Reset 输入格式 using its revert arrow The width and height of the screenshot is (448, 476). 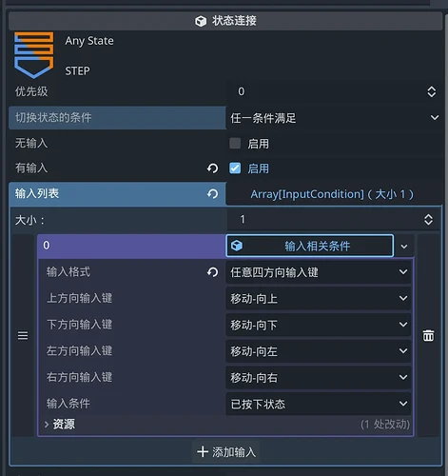click(x=213, y=272)
